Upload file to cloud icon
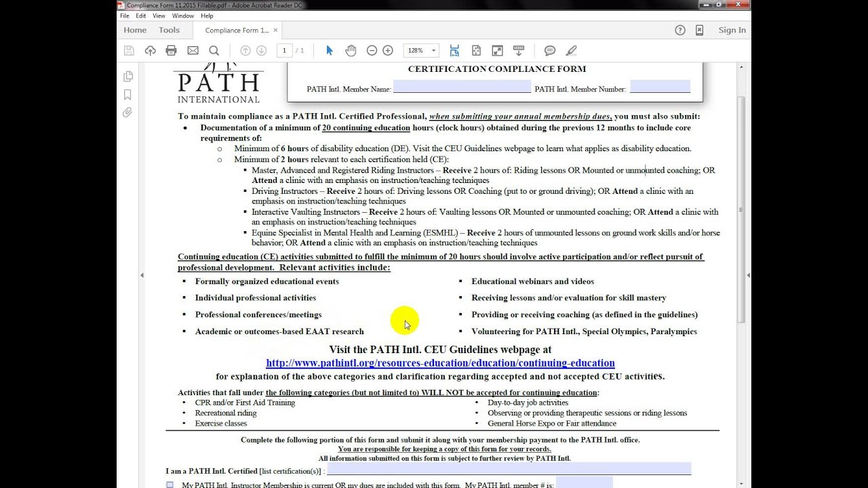868x488 pixels. [x=151, y=51]
